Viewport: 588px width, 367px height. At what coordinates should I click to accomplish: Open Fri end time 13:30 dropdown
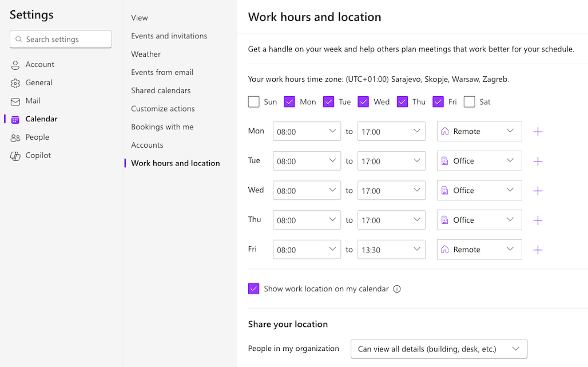point(391,250)
